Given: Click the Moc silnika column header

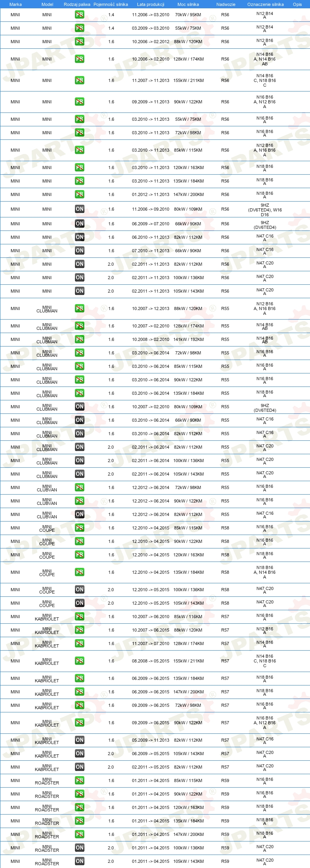Looking at the screenshot, I should [x=188, y=4].
